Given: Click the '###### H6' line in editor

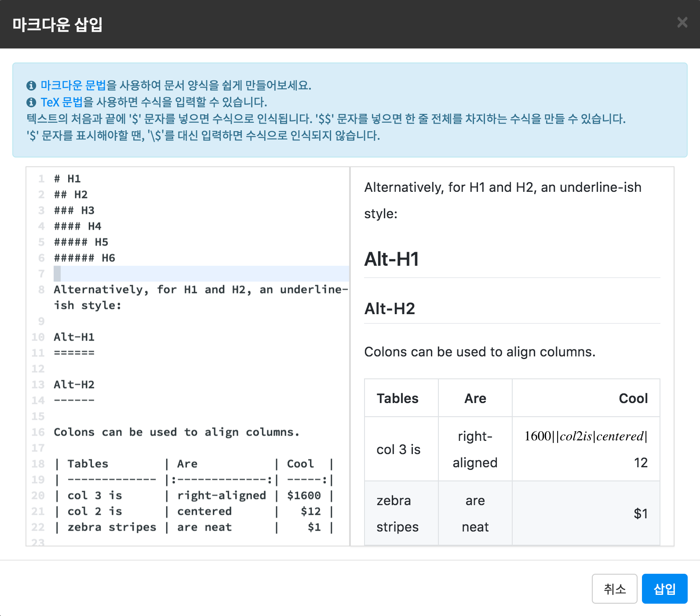Looking at the screenshot, I should (x=84, y=258).
